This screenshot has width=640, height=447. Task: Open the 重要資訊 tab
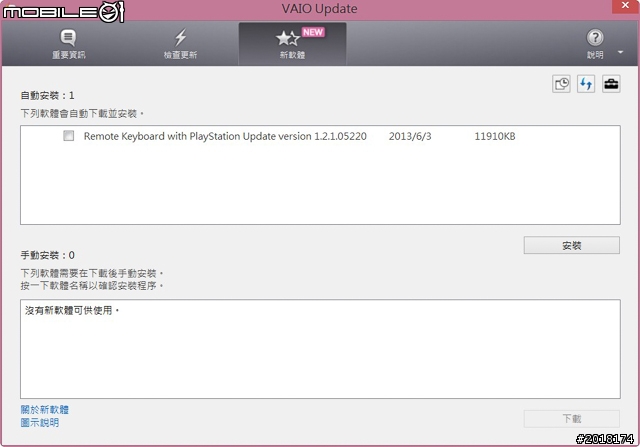pos(68,44)
